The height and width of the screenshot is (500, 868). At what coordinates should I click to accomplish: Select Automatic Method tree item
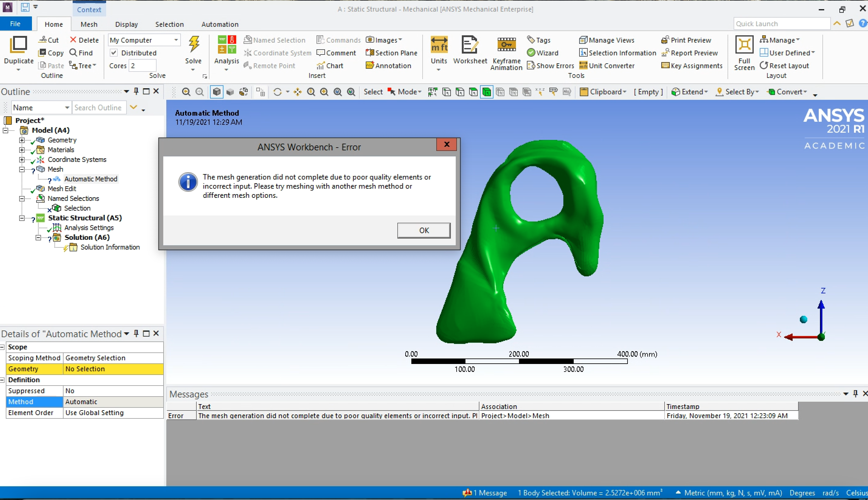point(91,179)
